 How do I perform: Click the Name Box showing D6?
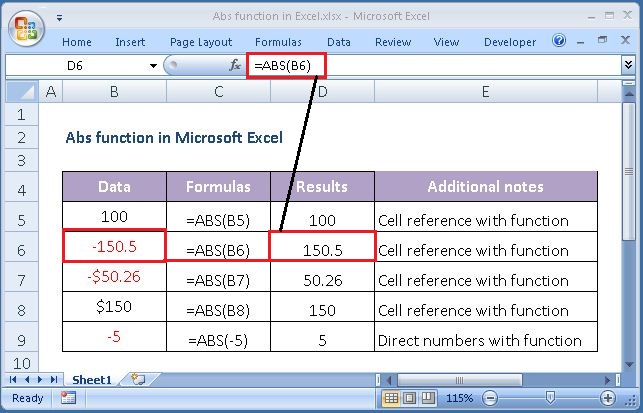(x=76, y=66)
